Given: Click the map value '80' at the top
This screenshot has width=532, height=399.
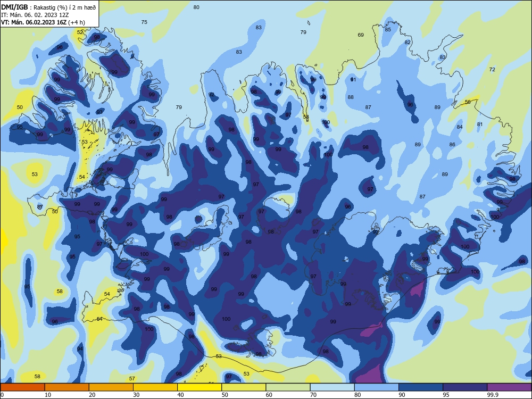Looking at the screenshot, I should 196,7.
